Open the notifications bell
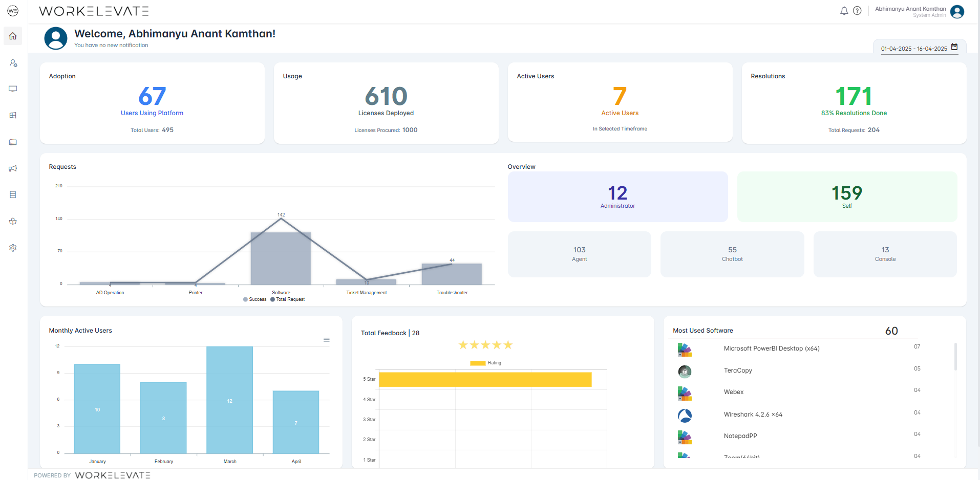This screenshot has width=980, height=480. point(844,10)
